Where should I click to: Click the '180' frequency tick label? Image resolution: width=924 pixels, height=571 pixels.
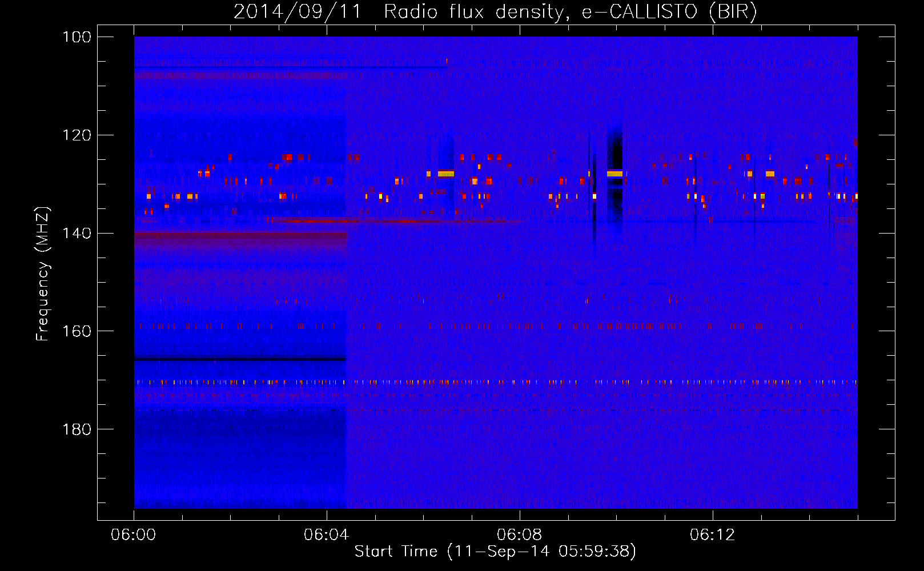pos(76,429)
